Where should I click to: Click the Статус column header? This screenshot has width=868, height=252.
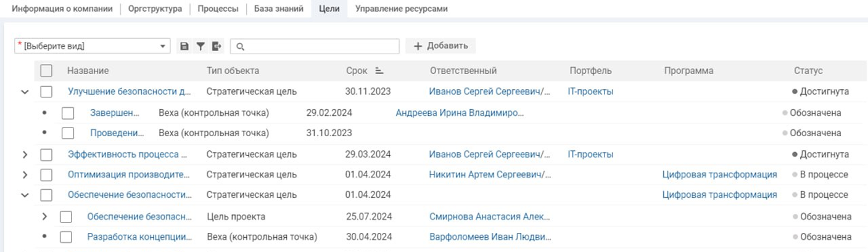click(x=808, y=71)
